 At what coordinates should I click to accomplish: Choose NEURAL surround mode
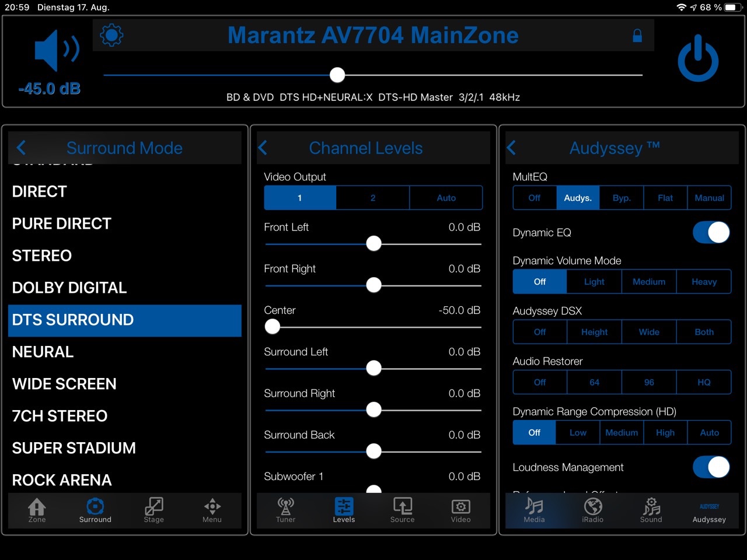124,352
